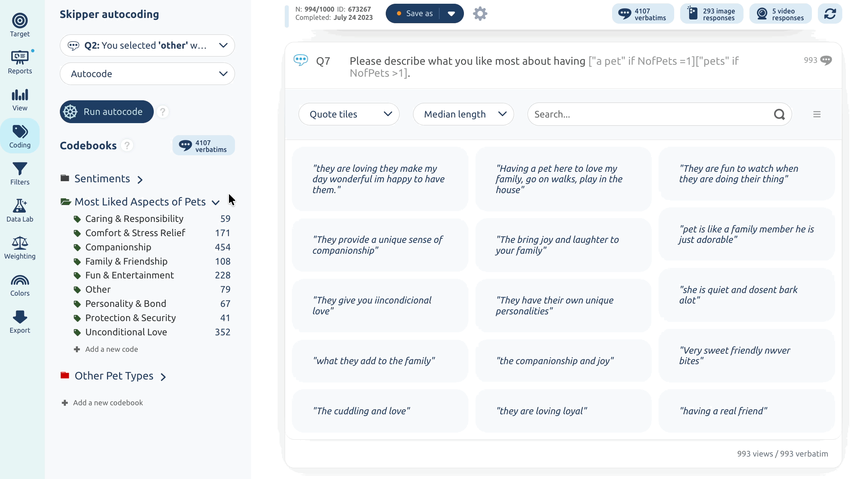Image resolution: width=868 pixels, height=479 pixels.
Task: Open the Weighting scales section
Action: pos(20,247)
